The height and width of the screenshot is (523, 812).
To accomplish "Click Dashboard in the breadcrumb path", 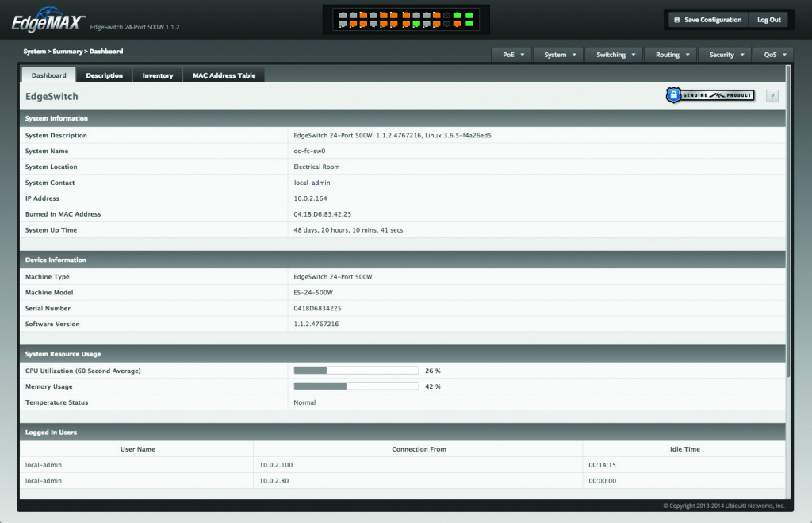I will coord(106,52).
